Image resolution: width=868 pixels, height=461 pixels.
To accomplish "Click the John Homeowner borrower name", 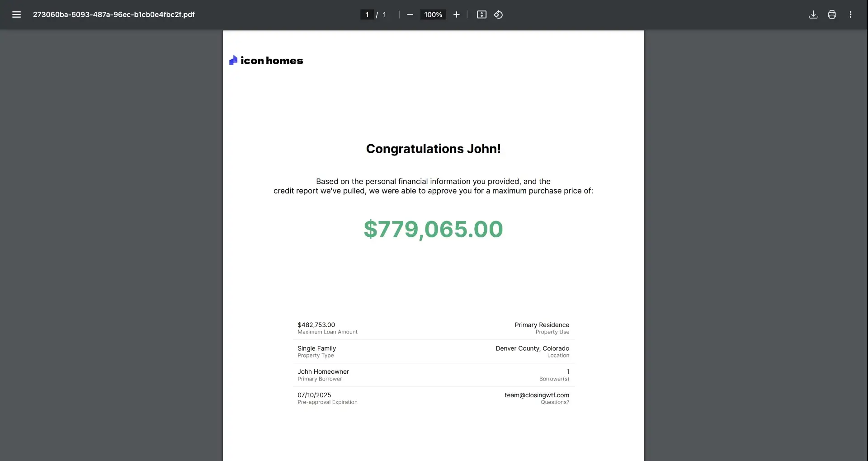I will [x=323, y=371].
